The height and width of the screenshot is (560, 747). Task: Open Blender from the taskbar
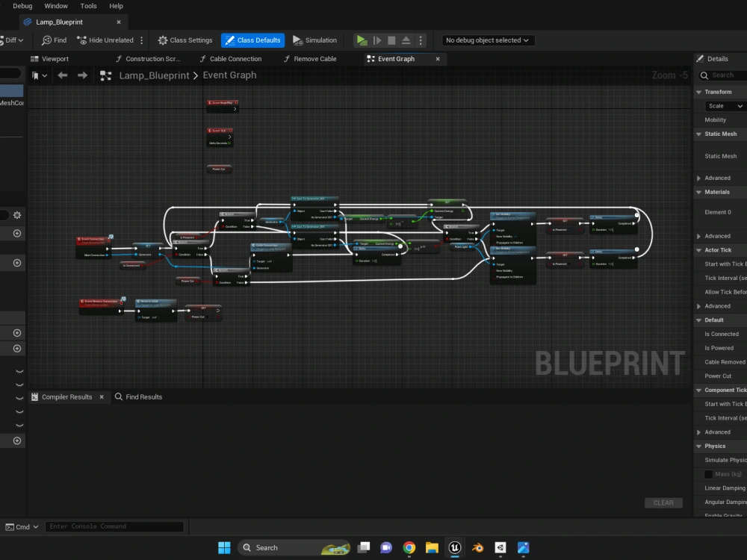click(478, 547)
